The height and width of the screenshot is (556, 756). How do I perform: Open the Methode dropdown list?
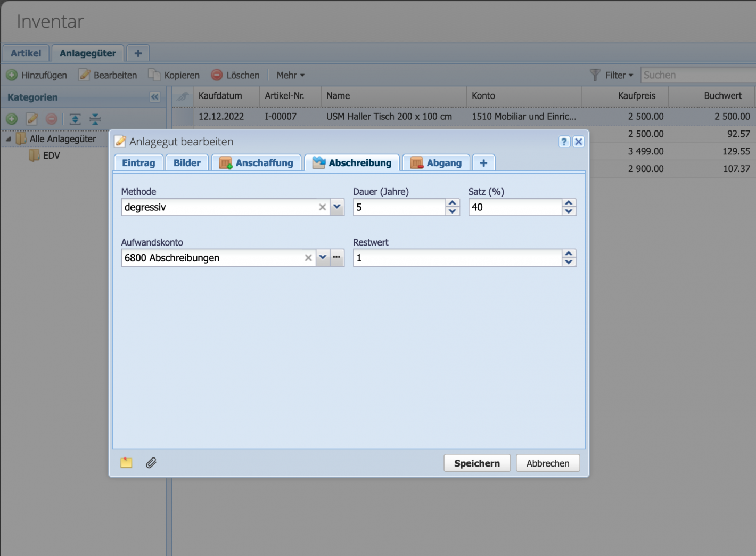point(337,207)
